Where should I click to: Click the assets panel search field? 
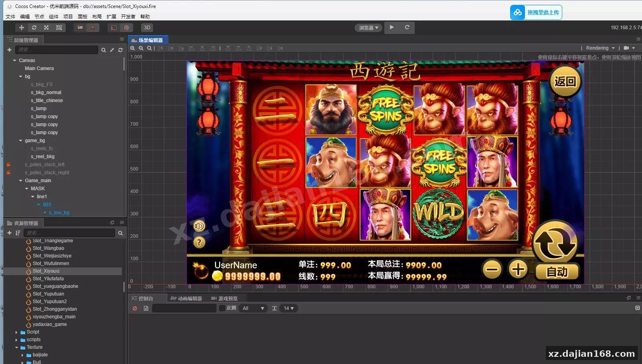point(69,233)
